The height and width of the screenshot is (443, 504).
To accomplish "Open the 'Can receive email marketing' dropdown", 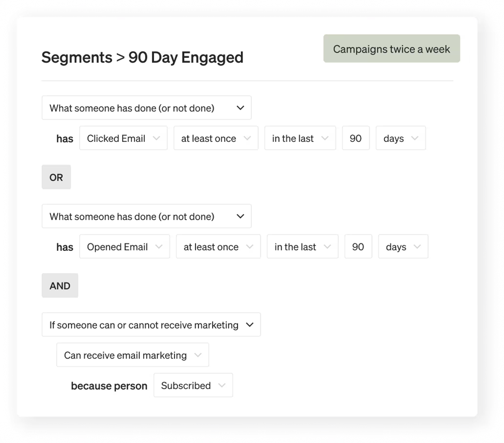I will [133, 355].
